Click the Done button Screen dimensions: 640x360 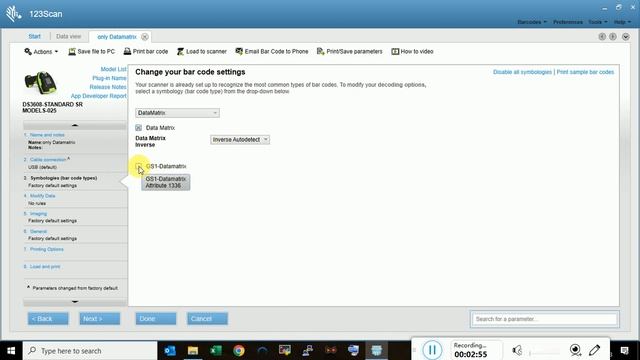(x=156, y=319)
